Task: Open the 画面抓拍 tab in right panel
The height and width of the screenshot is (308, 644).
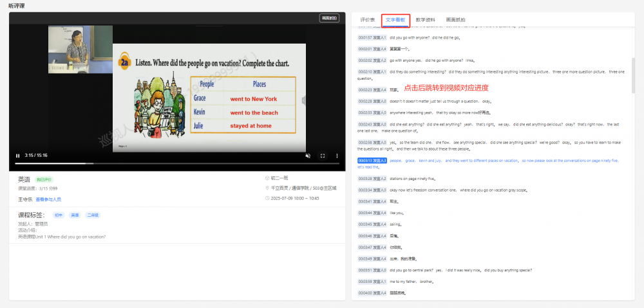Action: point(456,20)
